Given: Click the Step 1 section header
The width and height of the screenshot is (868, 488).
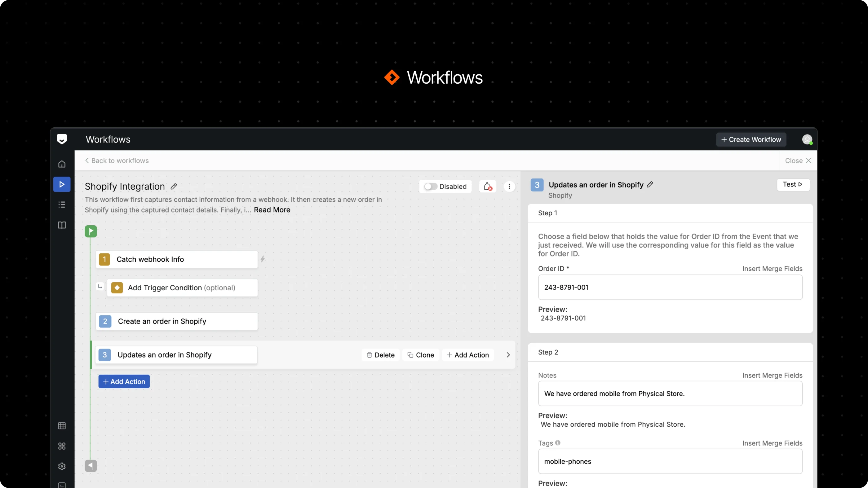Looking at the screenshot, I should pyautogui.click(x=670, y=213).
